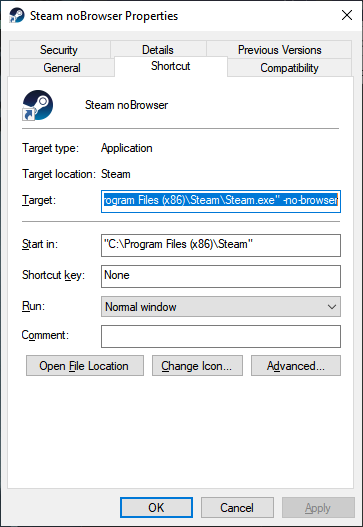Click the Target location value Steam
Screen dimensions: 363x527
pos(116,174)
